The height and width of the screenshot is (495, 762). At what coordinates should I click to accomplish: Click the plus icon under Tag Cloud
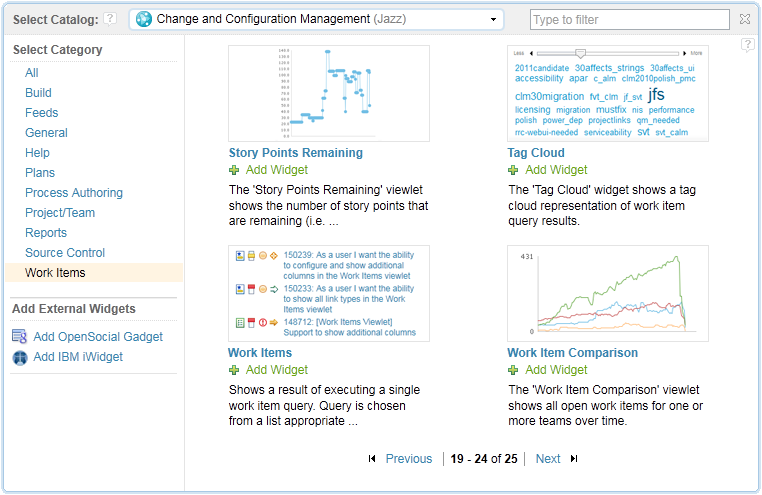tap(513, 170)
